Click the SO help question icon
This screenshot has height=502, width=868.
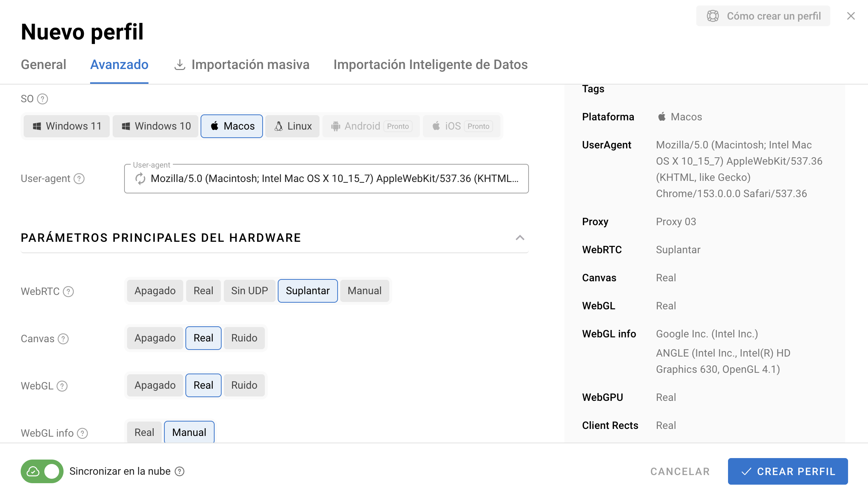click(x=43, y=99)
